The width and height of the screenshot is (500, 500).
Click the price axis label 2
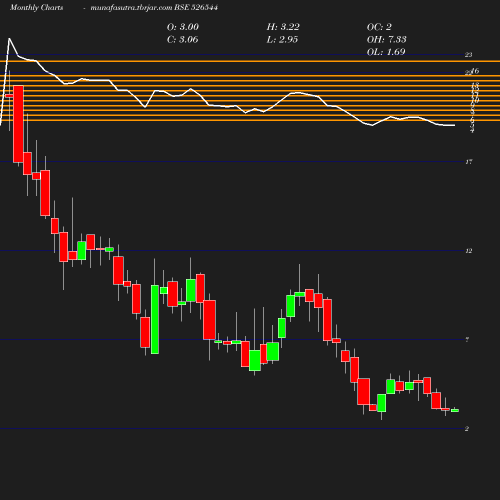tap(467, 429)
